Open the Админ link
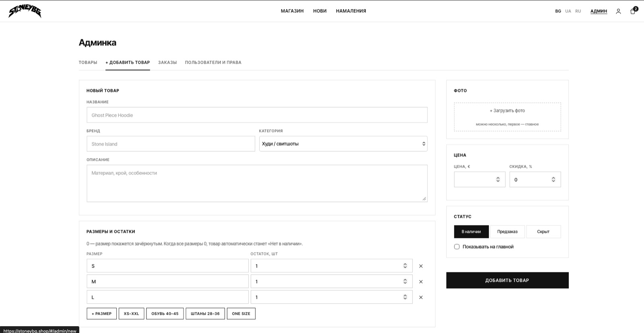This screenshot has width=644, height=333. click(599, 11)
